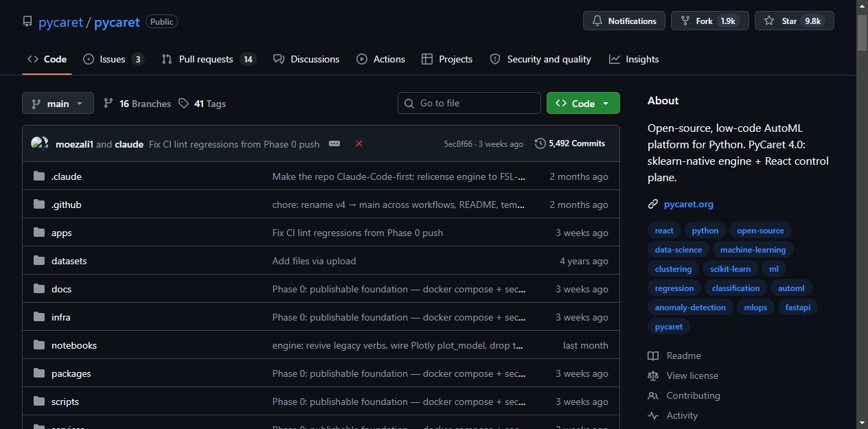868x429 pixels.
Task: Select the ml topic tag
Action: point(774,269)
